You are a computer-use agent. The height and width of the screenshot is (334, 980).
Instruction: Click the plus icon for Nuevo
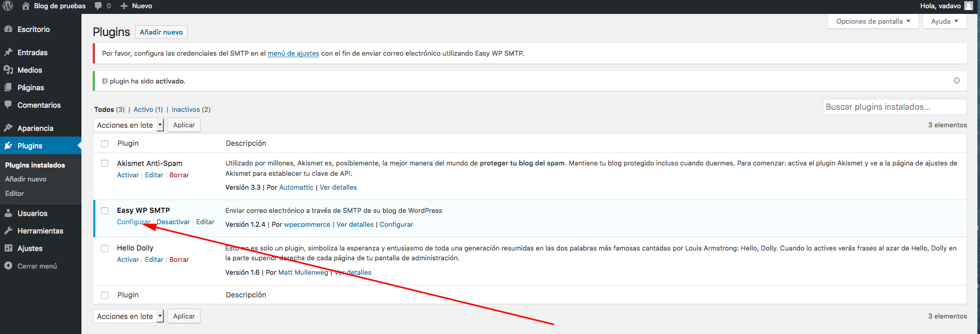pyautogui.click(x=124, y=6)
